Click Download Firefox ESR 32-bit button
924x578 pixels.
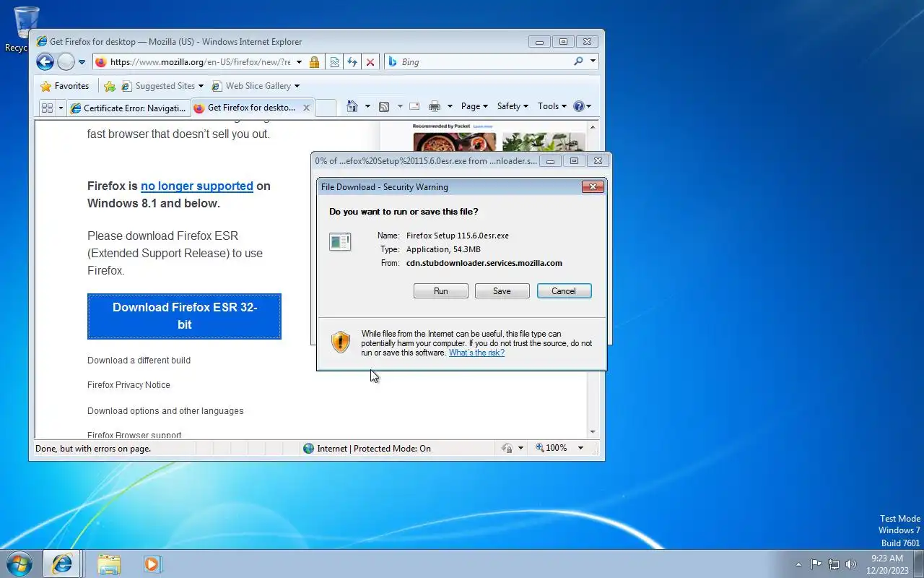(x=184, y=316)
